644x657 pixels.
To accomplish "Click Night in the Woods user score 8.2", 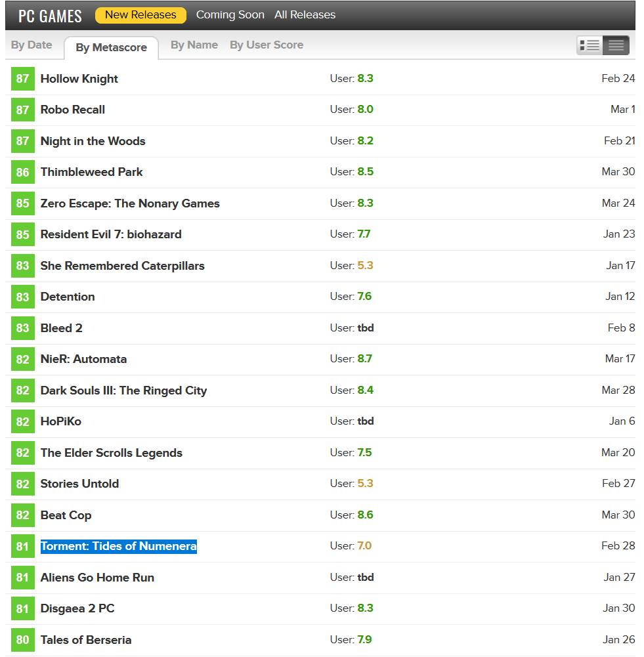I will coord(365,141).
